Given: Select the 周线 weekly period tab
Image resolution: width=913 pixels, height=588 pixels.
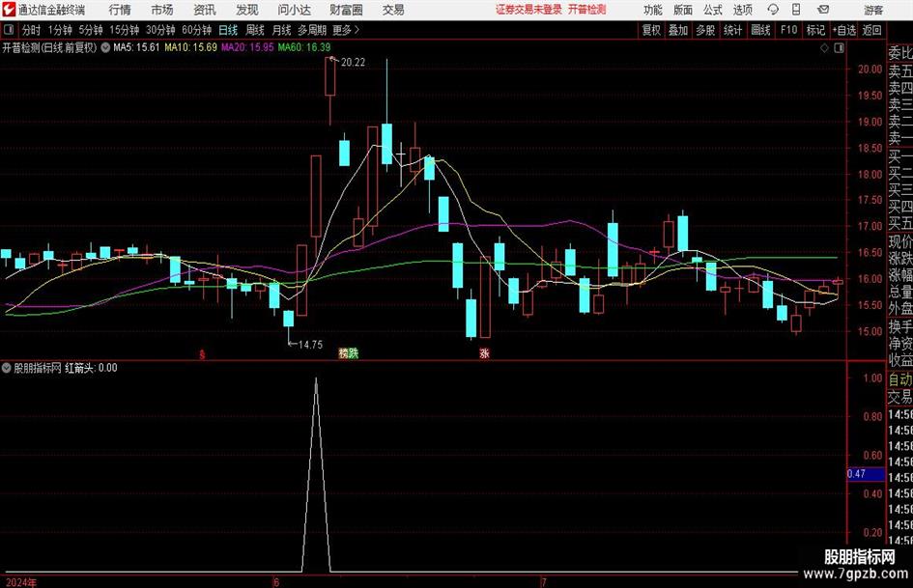Looking at the screenshot, I should coord(255,30).
